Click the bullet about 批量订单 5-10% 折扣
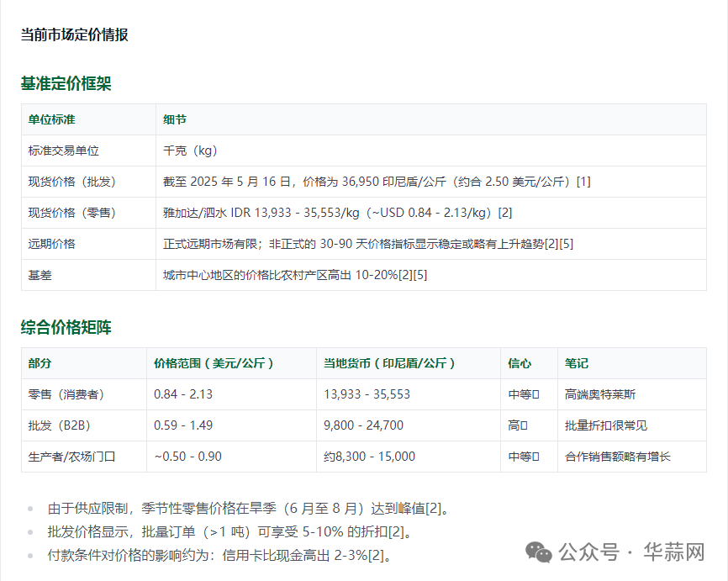The width and height of the screenshot is (728, 581). pos(230,531)
